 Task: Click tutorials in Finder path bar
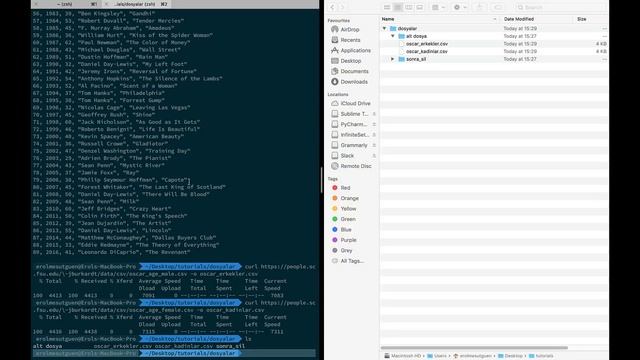coord(541,356)
